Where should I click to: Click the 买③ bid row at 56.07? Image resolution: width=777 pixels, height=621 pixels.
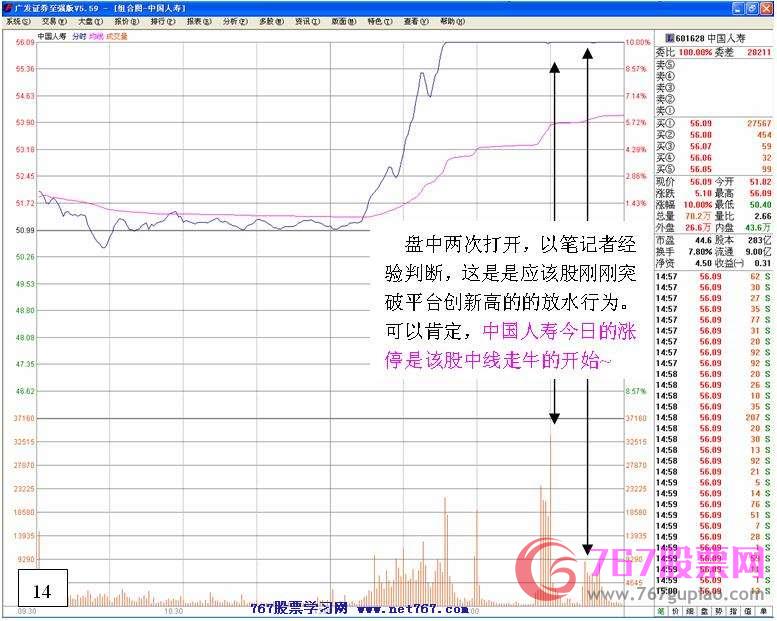(x=714, y=146)
